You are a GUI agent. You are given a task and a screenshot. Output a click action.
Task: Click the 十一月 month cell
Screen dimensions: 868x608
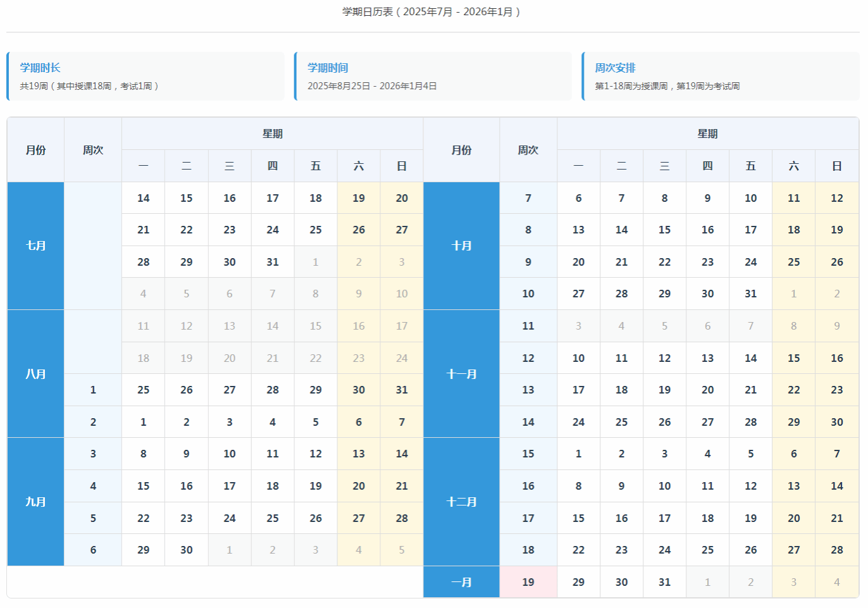click(x=461, y=374)
